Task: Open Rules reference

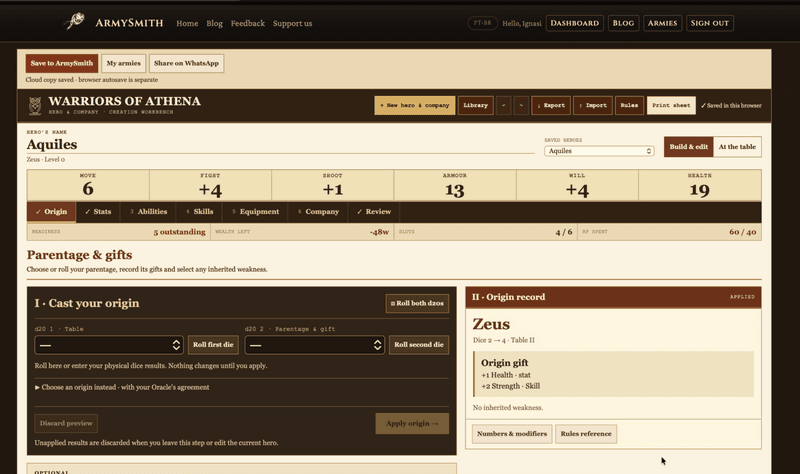Action: [x=586, y=434]
